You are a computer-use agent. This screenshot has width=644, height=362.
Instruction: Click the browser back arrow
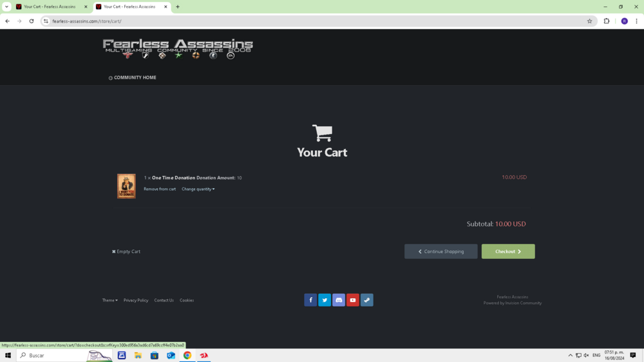7,21
